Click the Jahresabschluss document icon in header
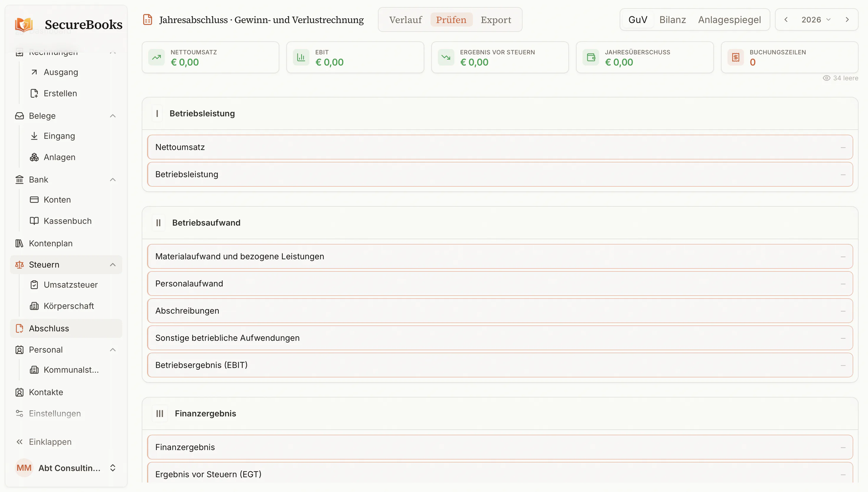The image size is (868, 492). 148,19
